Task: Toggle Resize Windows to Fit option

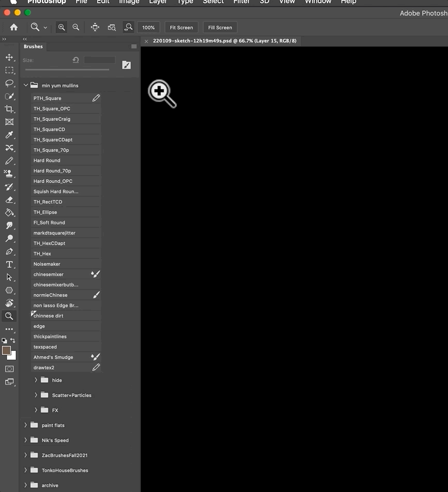Action: point(95,27)
